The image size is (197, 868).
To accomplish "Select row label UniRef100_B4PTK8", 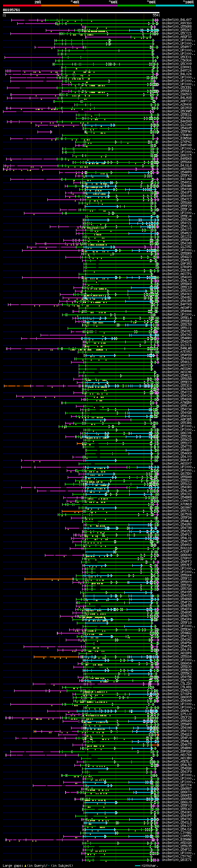I will pyautogui.click(x=177, y=304).
